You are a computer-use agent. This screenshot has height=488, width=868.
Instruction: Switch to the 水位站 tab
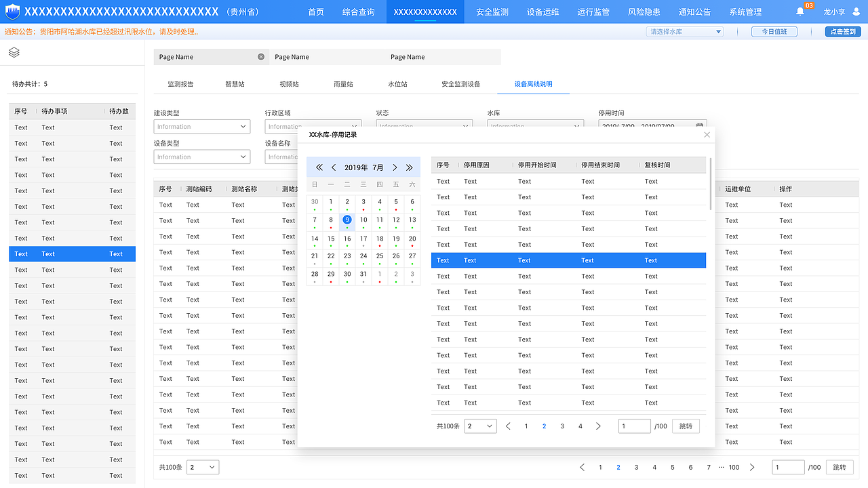[x=397, y=84]
